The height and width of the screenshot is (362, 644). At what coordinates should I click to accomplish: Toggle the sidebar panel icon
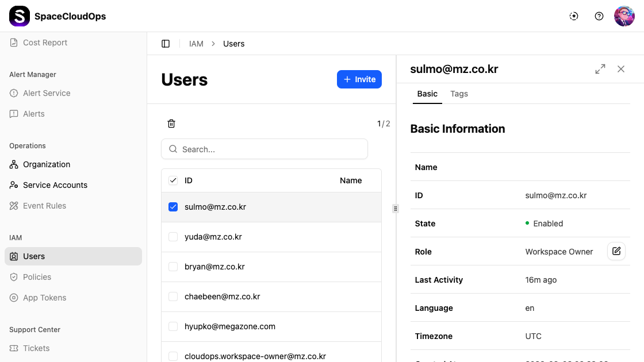pos(166,44)
